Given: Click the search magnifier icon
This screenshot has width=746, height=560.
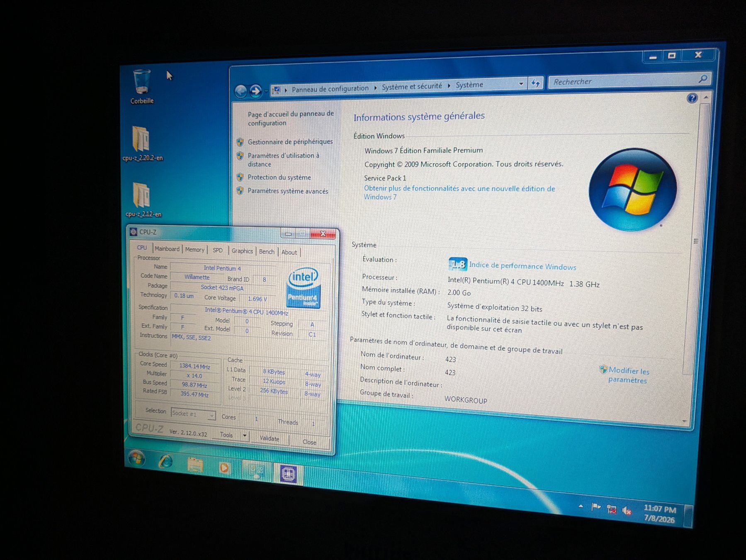Looking at the screenshot, I should point(703,78).
